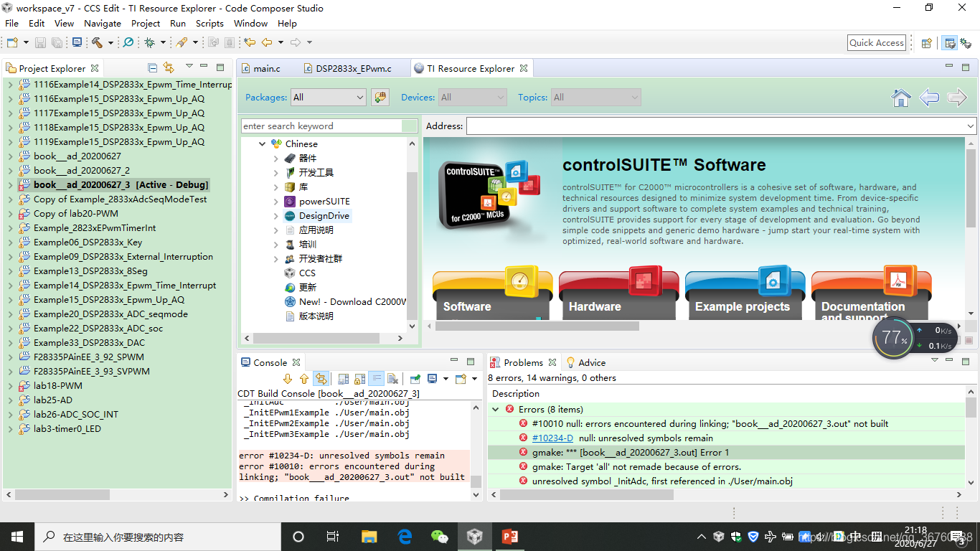Click the Quick Access field
This screenshot has height=551, width=980.
click(877, 43)
